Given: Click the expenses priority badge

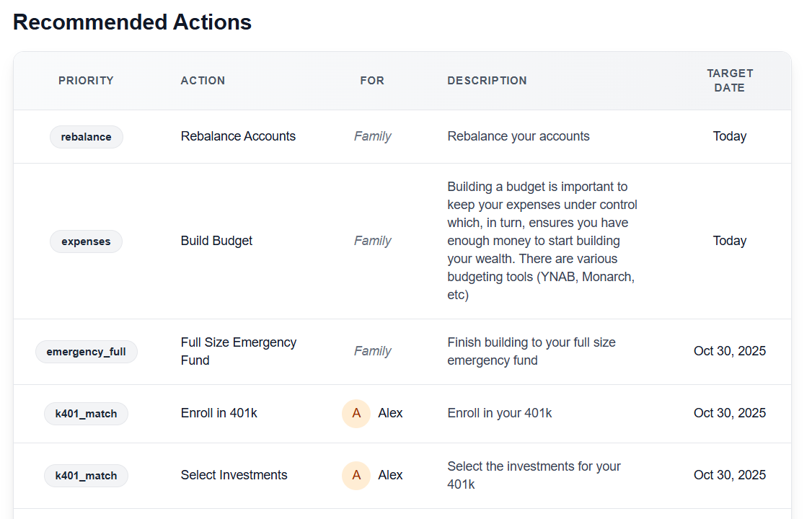Looking at the screenshot, I should click(86, 241).
